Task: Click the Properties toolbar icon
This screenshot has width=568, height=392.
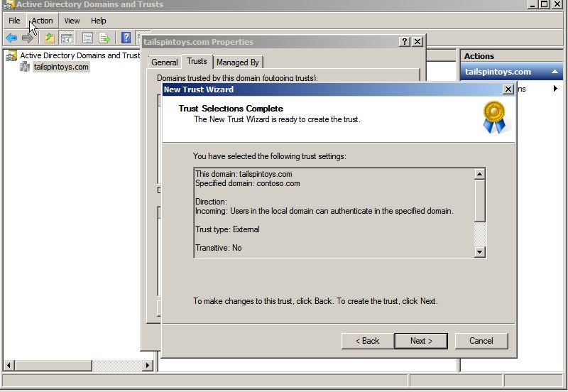Action: [x=87, y=38]
